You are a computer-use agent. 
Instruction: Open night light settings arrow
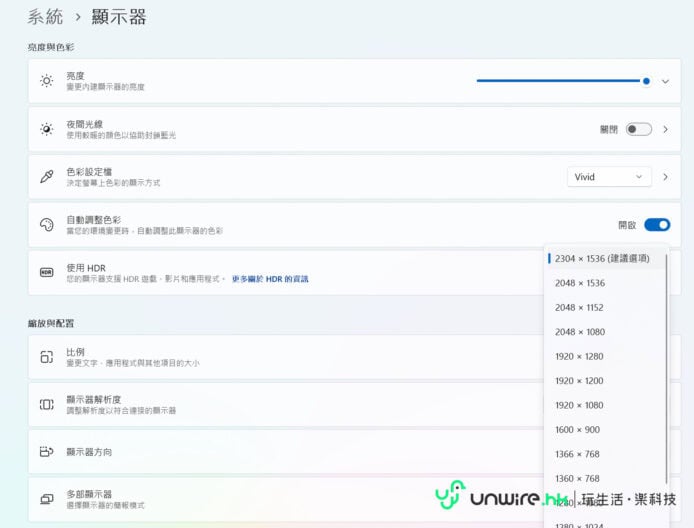click(665, 129)
